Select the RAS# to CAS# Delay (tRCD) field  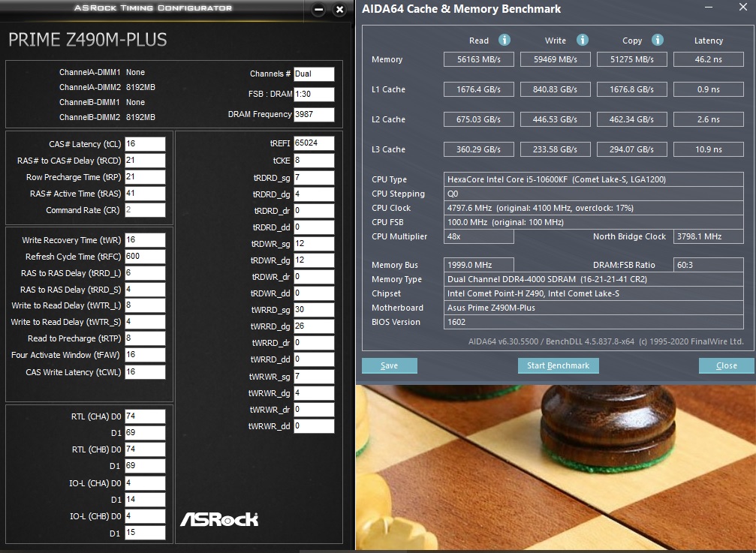(x=145, y=161)
